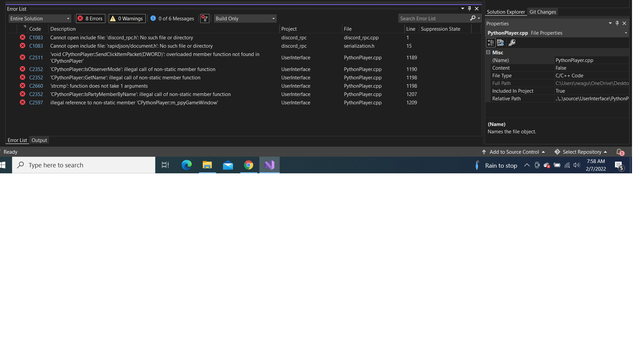
Task: Open C1083 link for rapidjson/document.h error
Action: point(36,46)
